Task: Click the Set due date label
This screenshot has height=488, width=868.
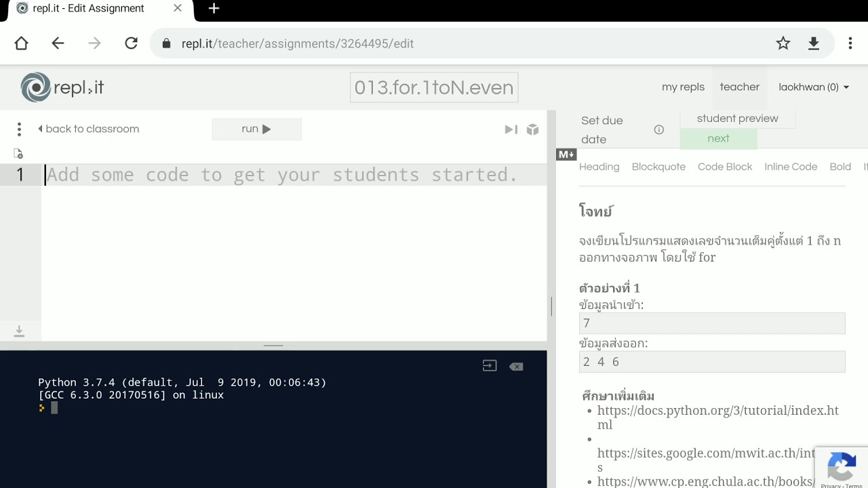Action: [602, 129]
